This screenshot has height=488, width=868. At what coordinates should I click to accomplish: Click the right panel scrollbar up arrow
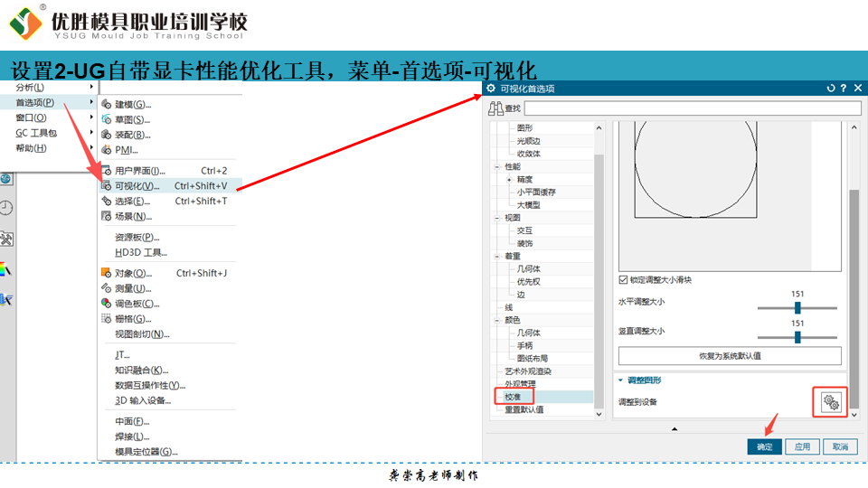tap(854, 127)
